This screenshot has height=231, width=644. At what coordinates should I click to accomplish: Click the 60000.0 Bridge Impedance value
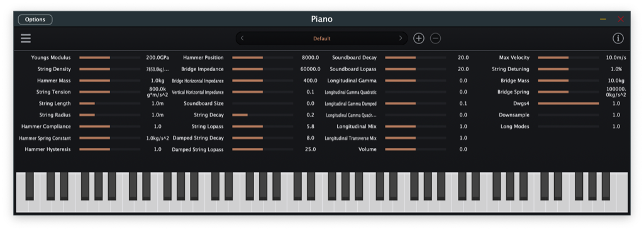coord(311,69)
